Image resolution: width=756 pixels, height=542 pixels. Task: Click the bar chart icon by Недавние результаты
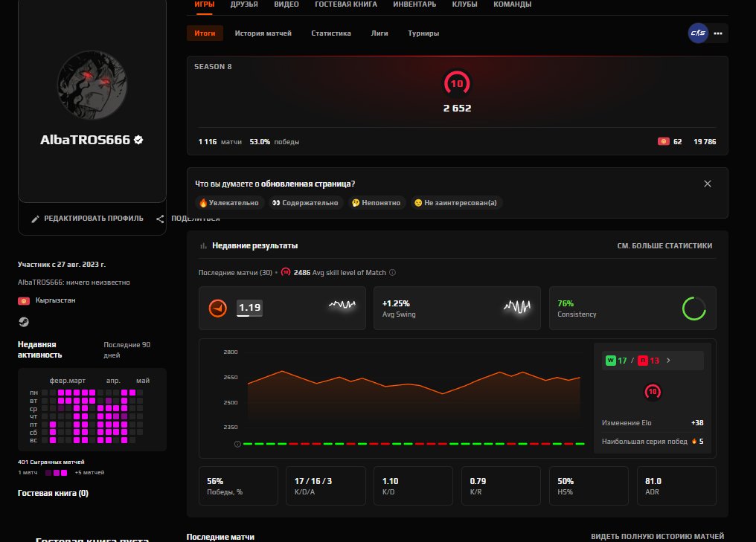[x=203, y=245]
